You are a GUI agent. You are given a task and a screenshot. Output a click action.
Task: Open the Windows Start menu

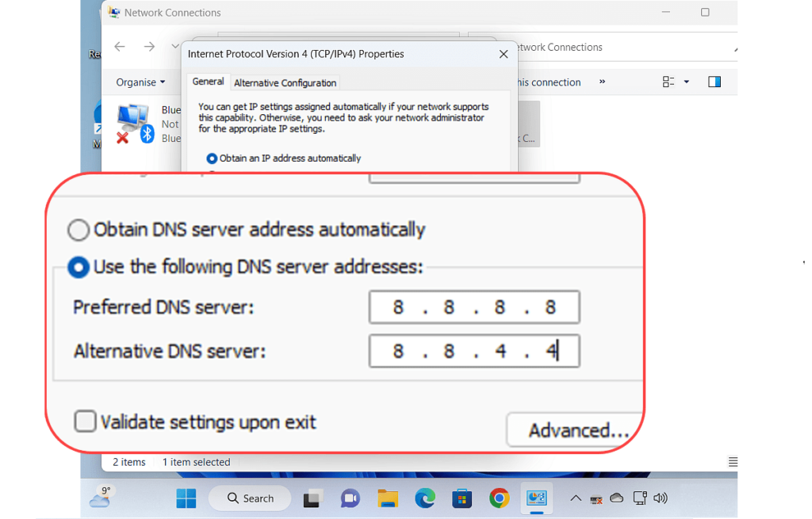186,498
